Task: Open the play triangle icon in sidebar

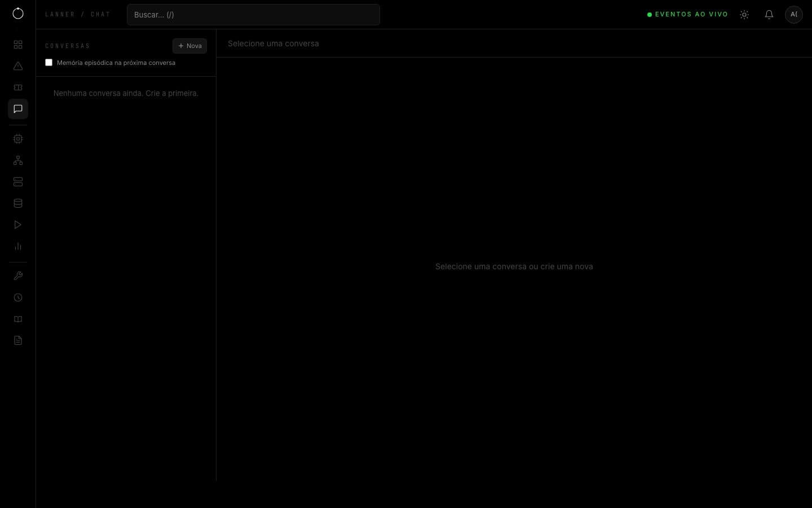Action: tap(18, 225)
